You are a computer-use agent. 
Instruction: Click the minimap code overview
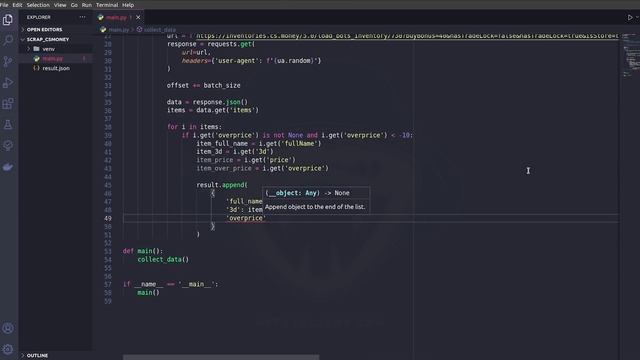631,55
